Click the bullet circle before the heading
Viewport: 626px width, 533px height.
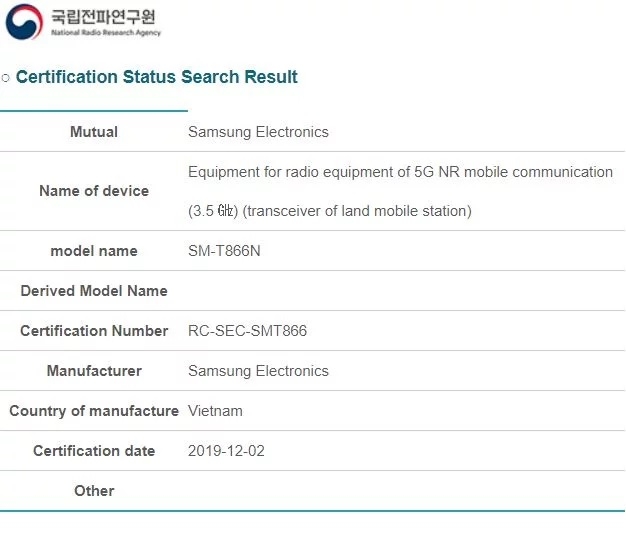(x=6, y=77)
